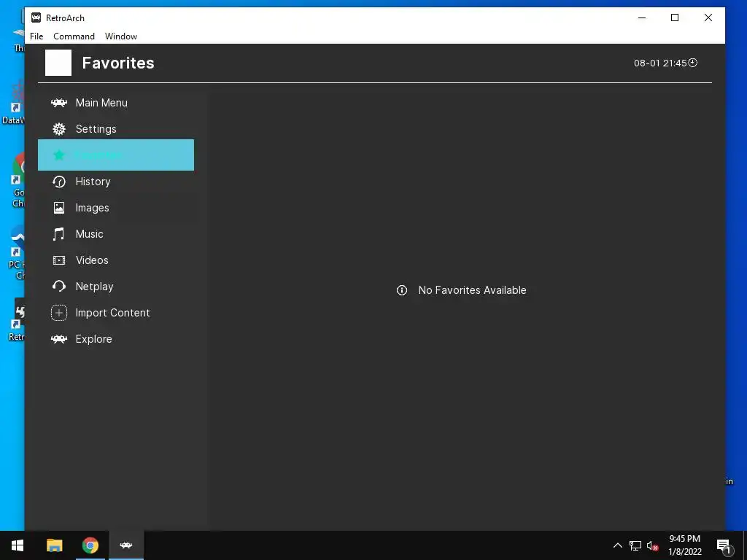This screenshot has width=747, height=560.
Task: Open Google Chrome from taskbar
Action: pyautogui.click(x=90, y=545)
